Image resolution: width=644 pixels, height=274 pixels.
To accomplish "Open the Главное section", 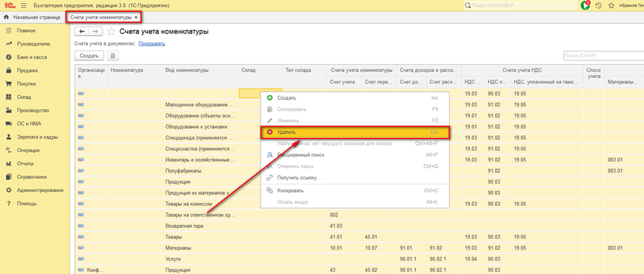I will click(x=26, y=31).
